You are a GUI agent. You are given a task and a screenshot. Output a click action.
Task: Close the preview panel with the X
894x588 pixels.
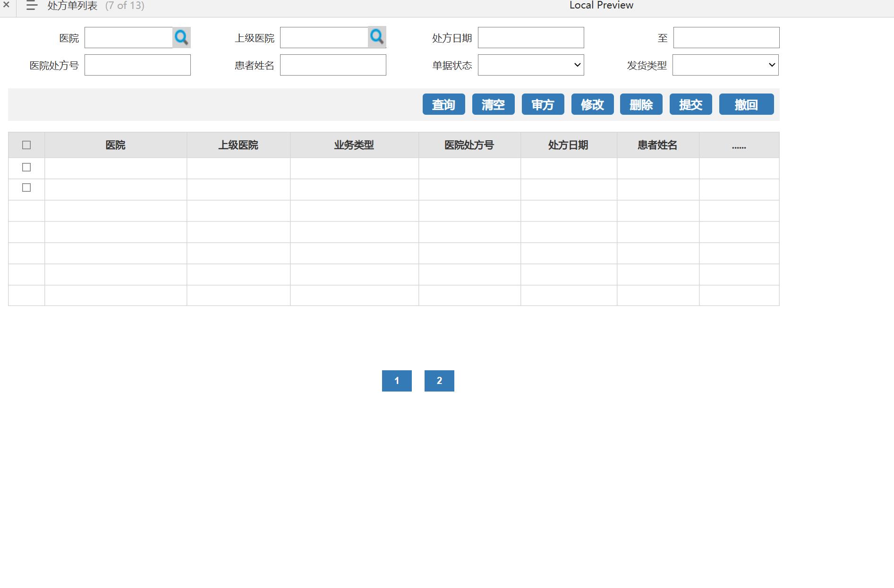tap(6, 5)
